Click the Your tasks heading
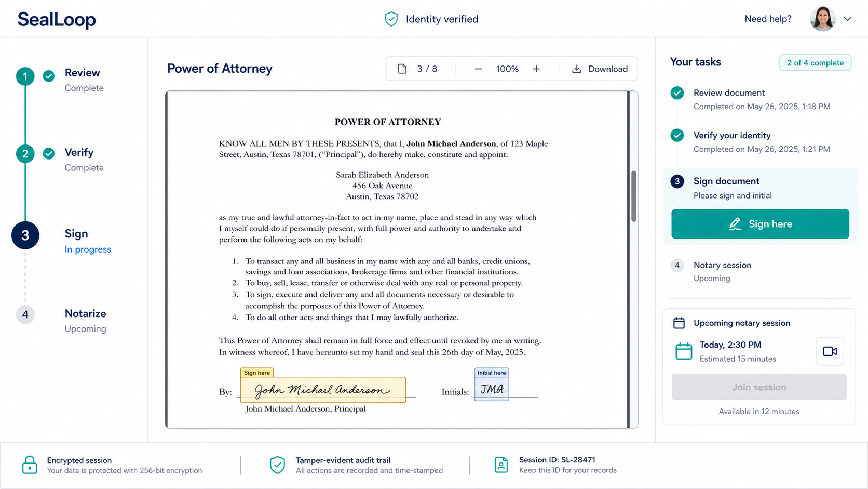Image resolution: width=868 pixels, height=489 pixels. pos(696,62)
